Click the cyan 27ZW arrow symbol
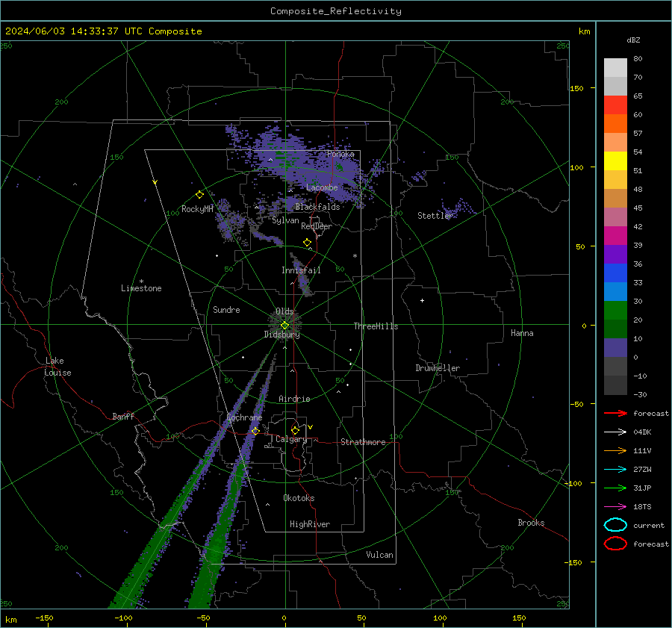This screenshot has height=628, width=672. (x=615, y=470)
